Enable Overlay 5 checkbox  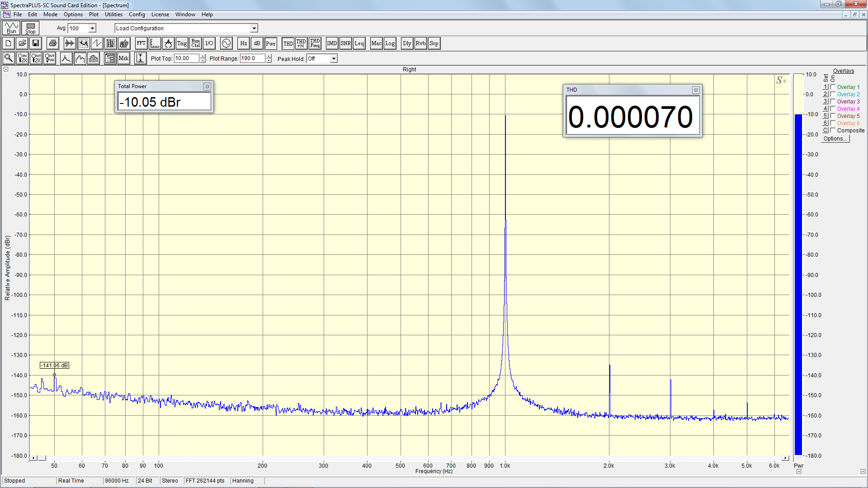tap(833, 116)
